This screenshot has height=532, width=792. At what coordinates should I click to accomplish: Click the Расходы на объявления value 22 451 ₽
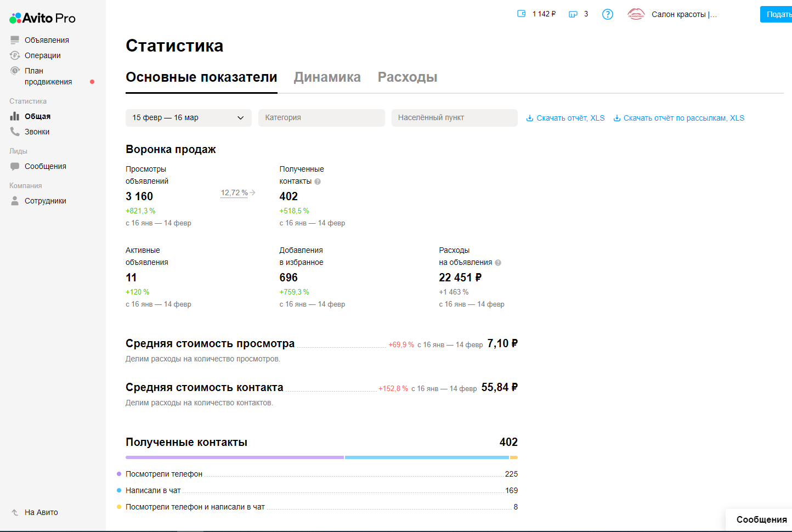click(460, 278)
